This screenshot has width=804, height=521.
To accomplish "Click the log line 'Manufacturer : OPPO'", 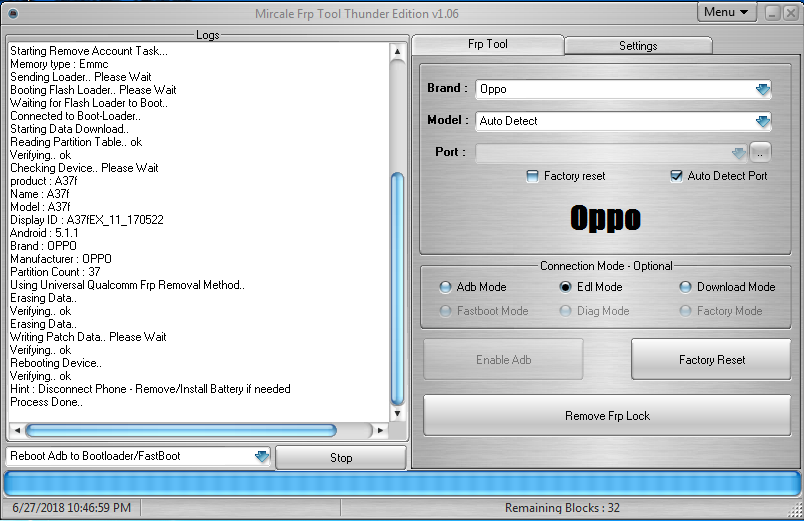I will pos(61,259).
